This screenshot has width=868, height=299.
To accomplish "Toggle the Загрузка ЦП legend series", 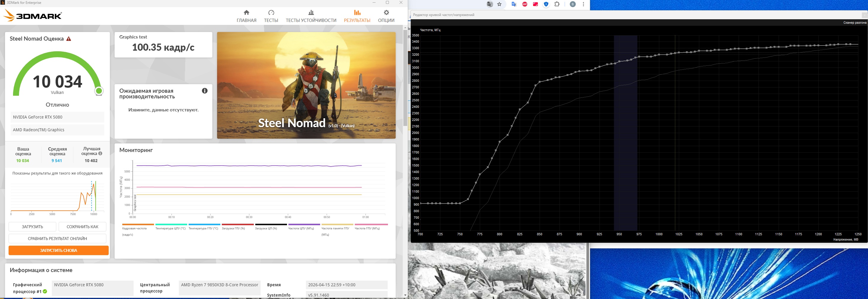I will tap(271, 227).
